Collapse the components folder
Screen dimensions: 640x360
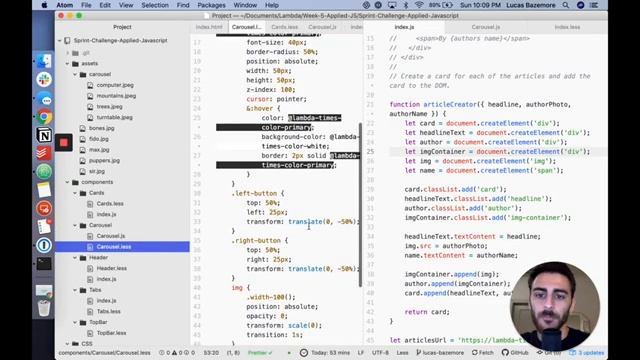tap(67, 182)
